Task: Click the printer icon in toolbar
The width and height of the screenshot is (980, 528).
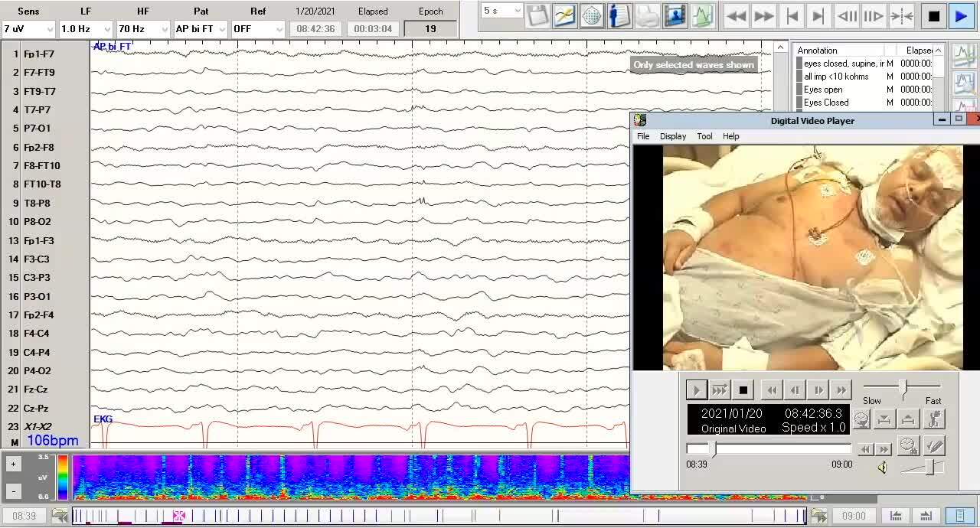Action: (x=647, y=15)
